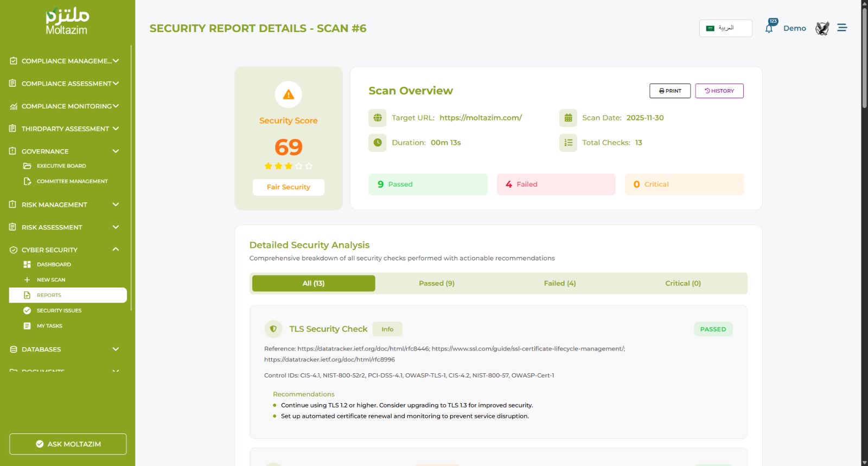The width and height of the screenshot is (868, 466).
Task: Select the Passed (9) tab
Action: coord(436,283)
